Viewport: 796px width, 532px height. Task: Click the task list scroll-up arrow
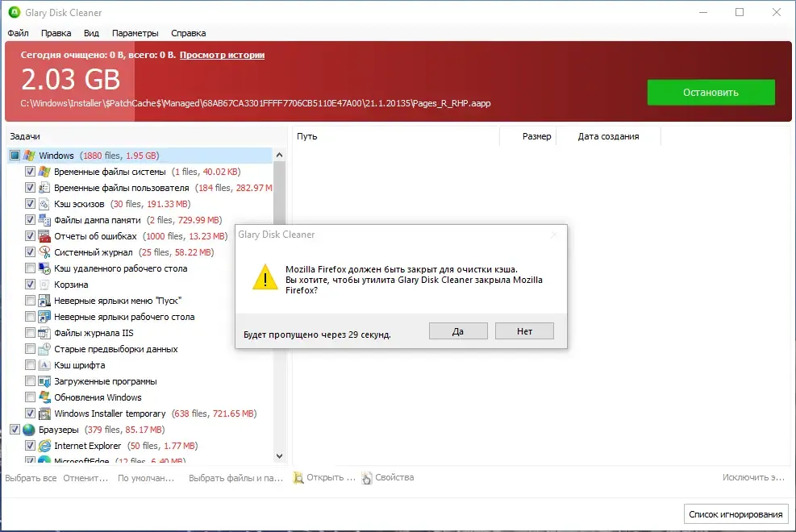click(279, 156)
